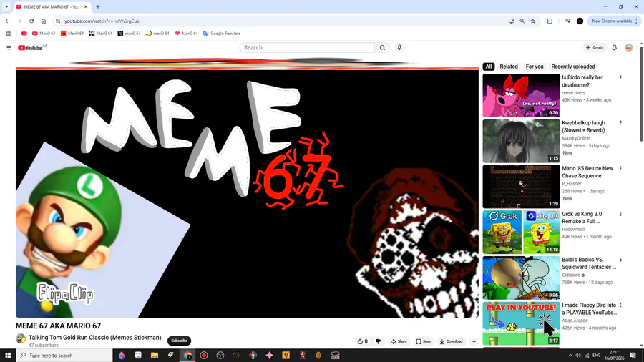Open the YouTube account avatar menu
644x362 pixels.
click(x=629, y=48)
